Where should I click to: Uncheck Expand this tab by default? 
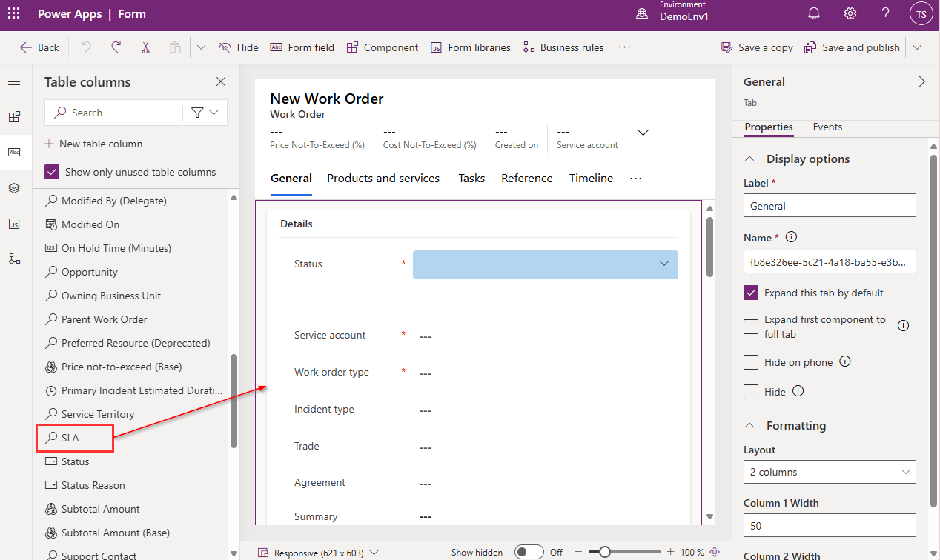751,293
